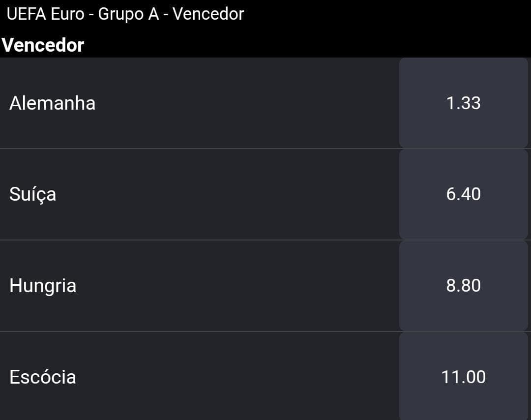Click empty space in the Alemanha row
Screen dimensions: 531x420
tap(247, 103)
